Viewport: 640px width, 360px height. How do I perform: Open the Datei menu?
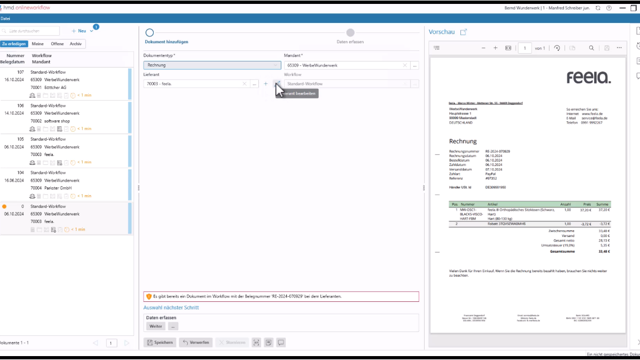tap(5, 18)
